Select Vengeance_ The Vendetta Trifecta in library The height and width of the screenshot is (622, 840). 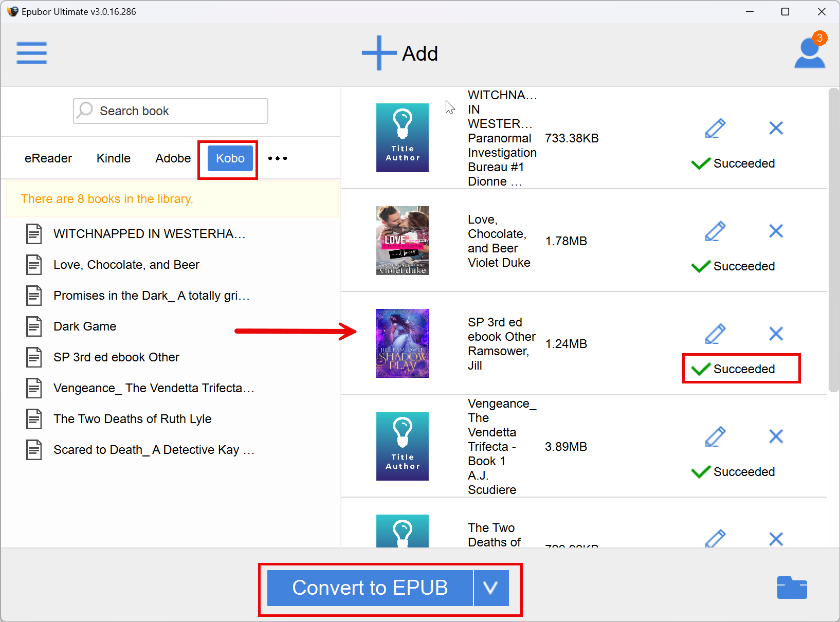click(154, 388)
